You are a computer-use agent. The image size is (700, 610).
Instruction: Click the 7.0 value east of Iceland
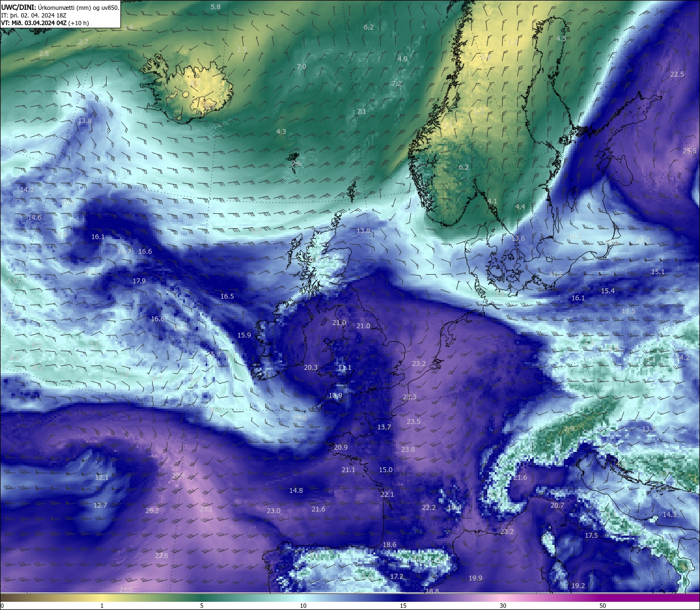tap(301, 66)
